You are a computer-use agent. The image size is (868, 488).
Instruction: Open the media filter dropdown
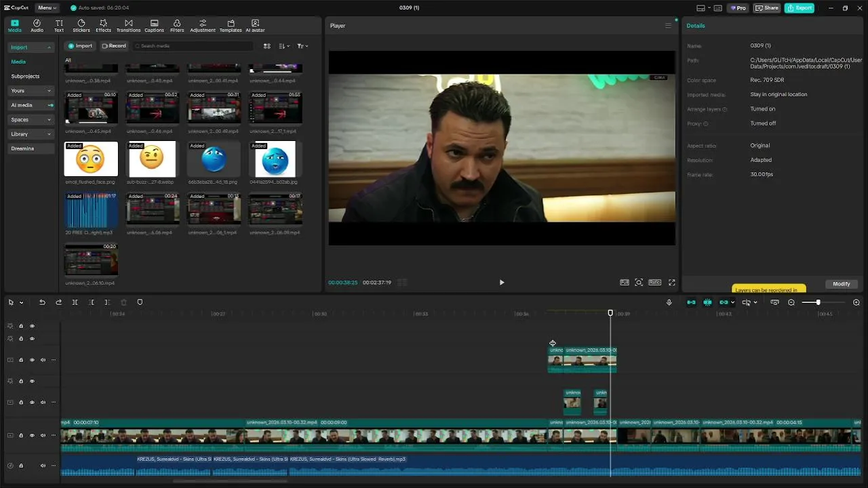(x=302, y=46)
